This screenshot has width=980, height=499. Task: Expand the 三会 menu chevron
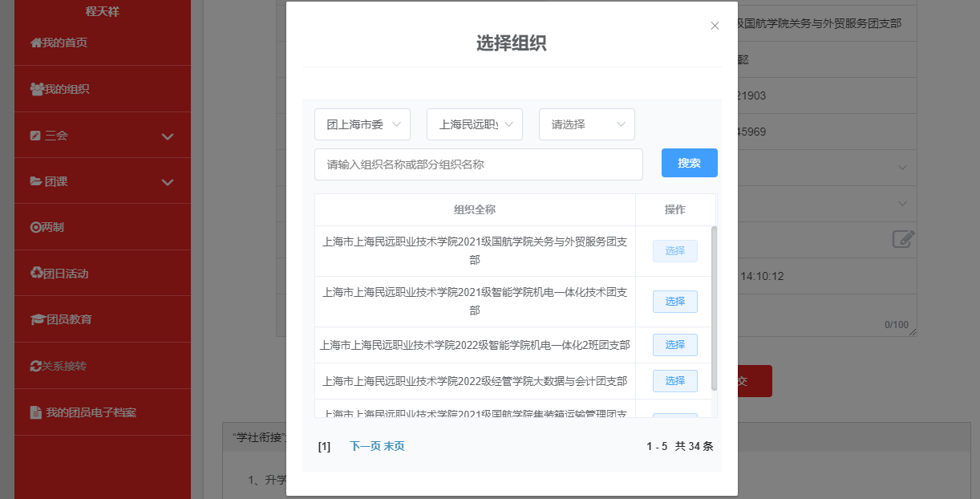coord(168,136)
